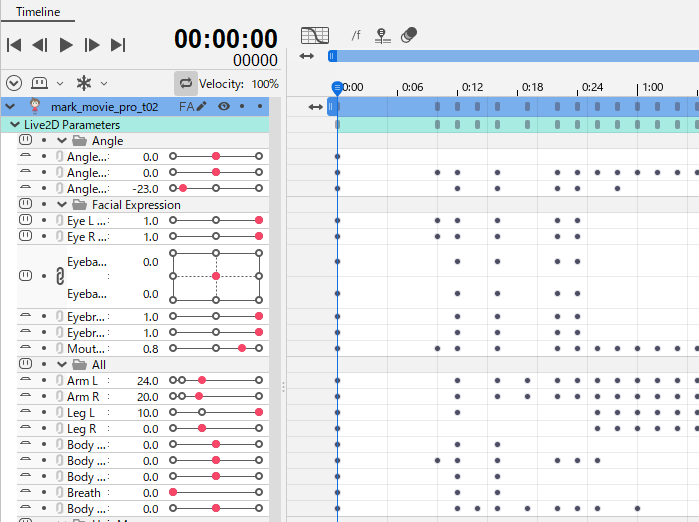This screenshot has width=699, height=522.
Task: Click the Arm L parameter slider handle
Action: coord(202,380)
